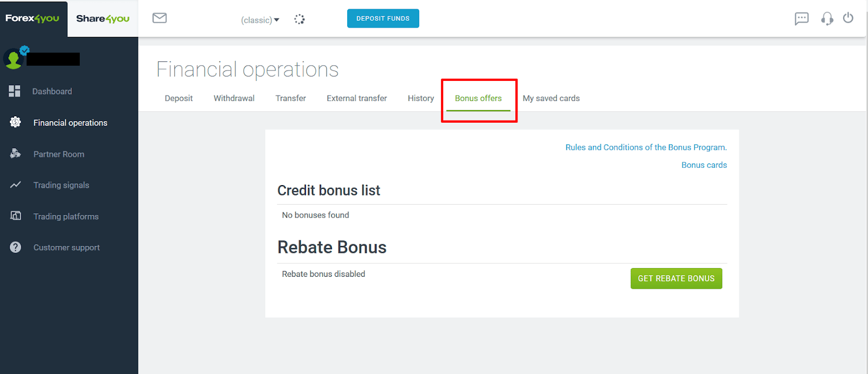Expand the (classic) account dropdown
The image size is (868, 374).
260,20
